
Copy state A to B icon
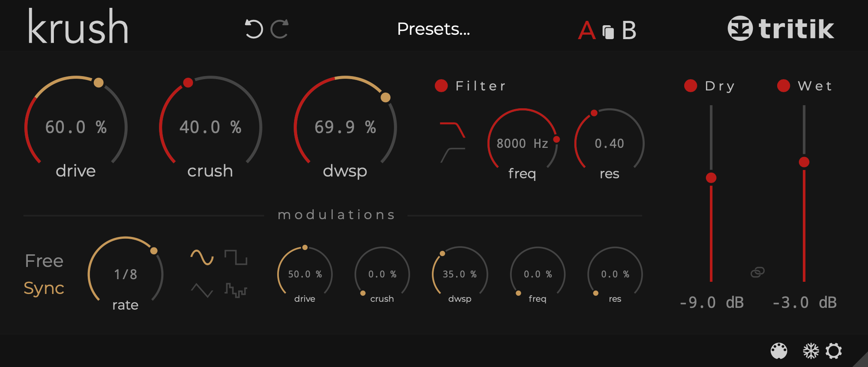click(x=608, y=32)
